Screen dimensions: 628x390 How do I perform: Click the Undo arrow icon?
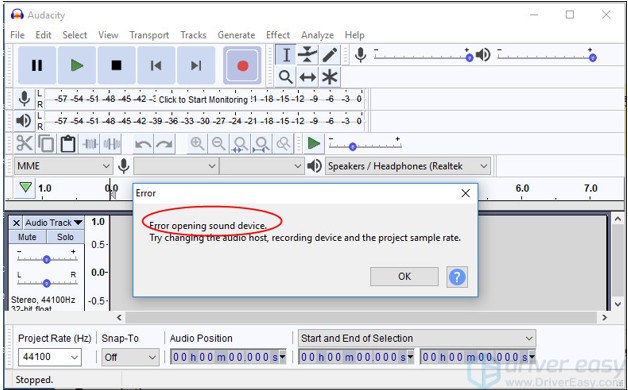tap(143, 143)
